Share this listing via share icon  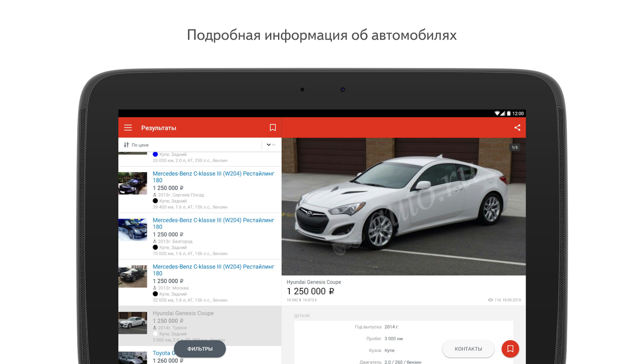(x=517, y=128)
